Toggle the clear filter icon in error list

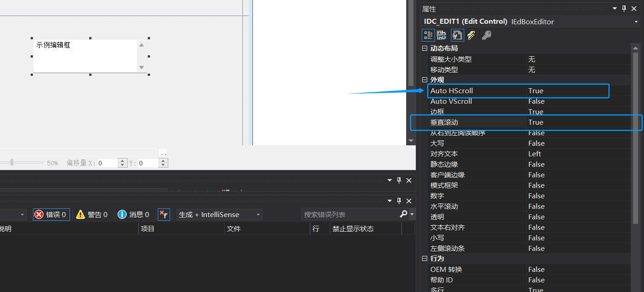pos(164,214)
